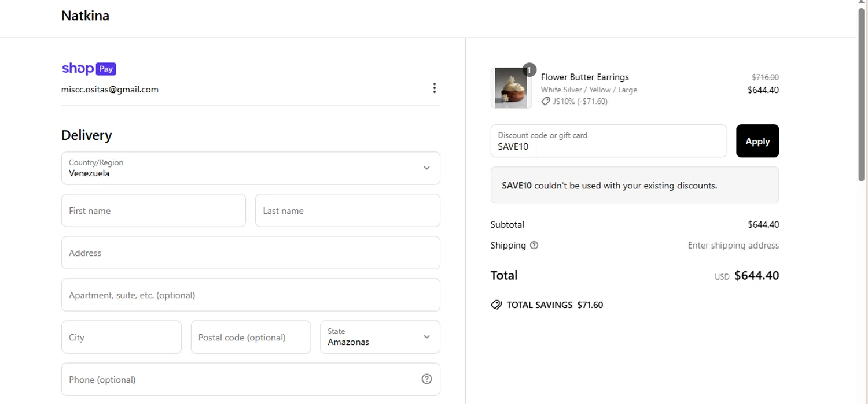Click the Enter shipping address text
Screen dimensions: 868x404
coord(733,245)
